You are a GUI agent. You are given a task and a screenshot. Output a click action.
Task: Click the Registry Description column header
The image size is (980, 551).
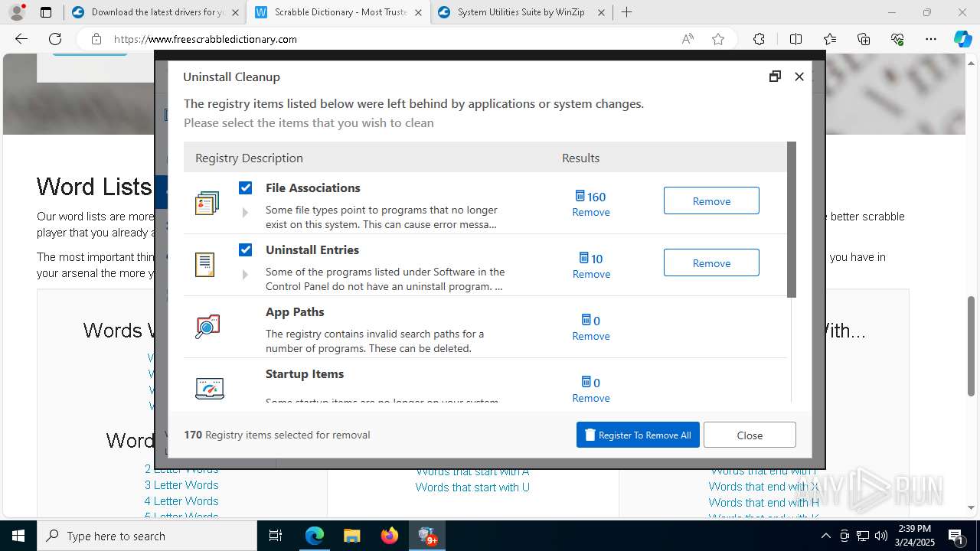[249, 158]
